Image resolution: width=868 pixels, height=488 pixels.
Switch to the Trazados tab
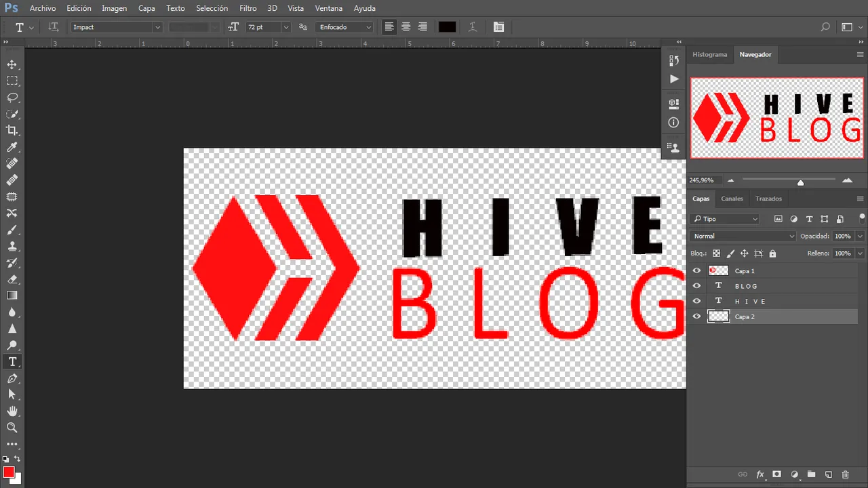[x=768, y=199]
